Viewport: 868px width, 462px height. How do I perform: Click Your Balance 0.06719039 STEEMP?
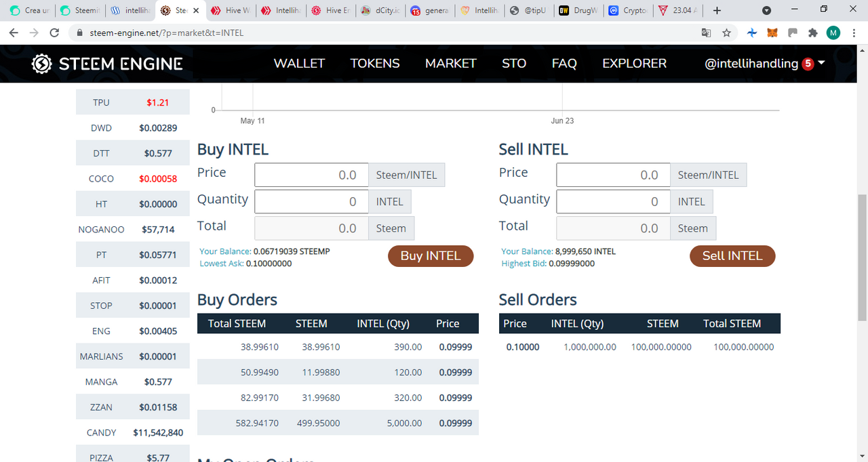coord(292,251)
